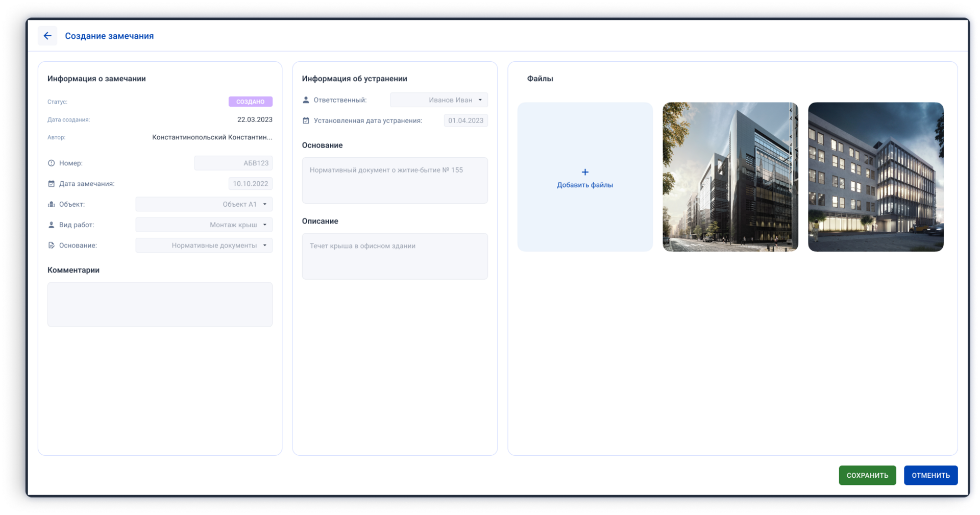This screenshot has height=515, width=980.
Task: Click the person icon beside Ответственный
Action: click(x=306, y=100)
